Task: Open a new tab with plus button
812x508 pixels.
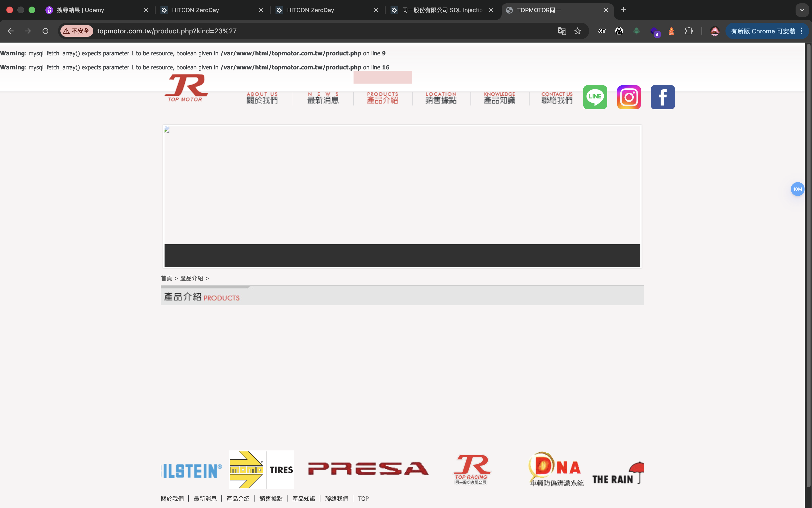Action: tap(623, 10)
